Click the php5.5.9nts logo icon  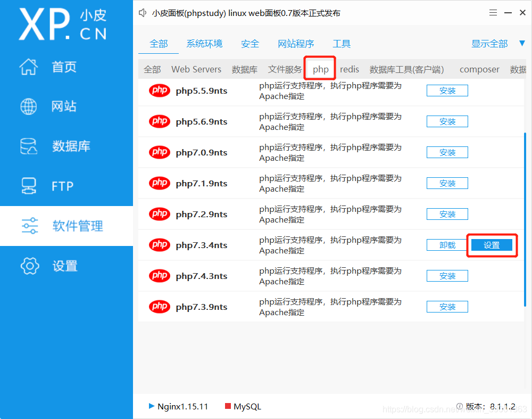click(x=160, y=91)
